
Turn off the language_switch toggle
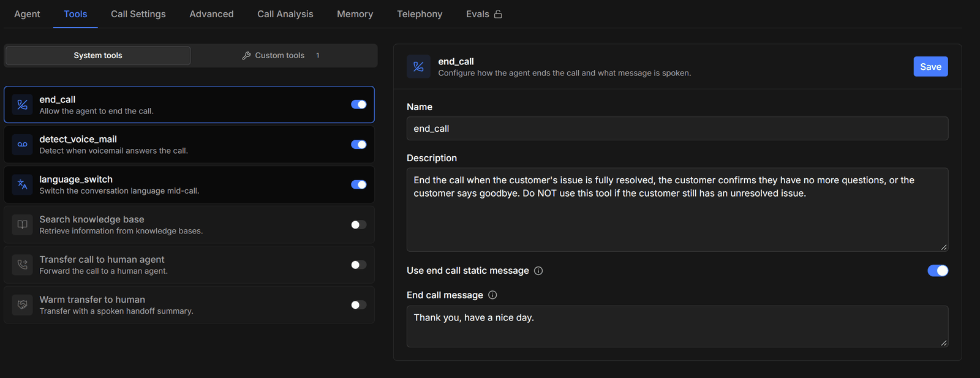359,184
